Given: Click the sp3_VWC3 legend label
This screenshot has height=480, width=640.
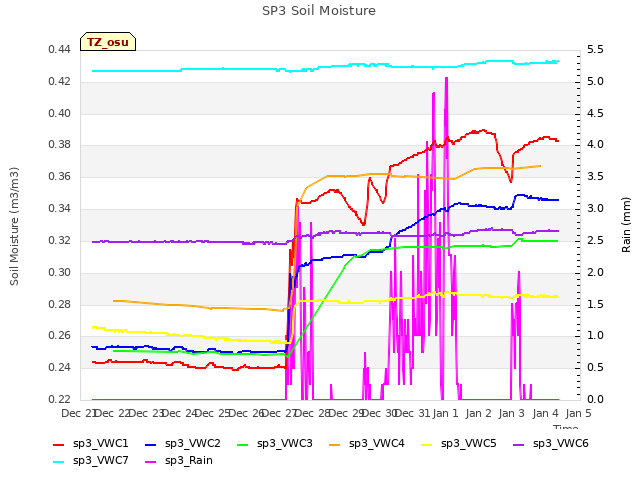Looking at the screenshot, I should point(284,443).
